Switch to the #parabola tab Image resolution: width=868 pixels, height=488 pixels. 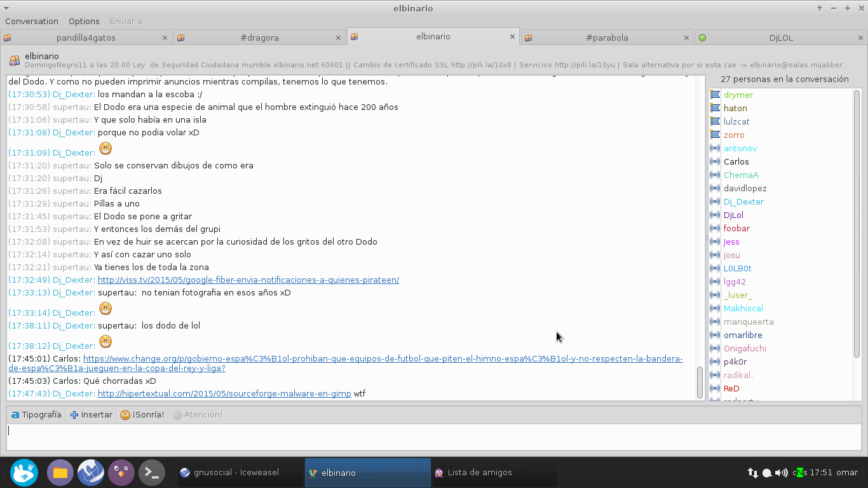(607, 37)
